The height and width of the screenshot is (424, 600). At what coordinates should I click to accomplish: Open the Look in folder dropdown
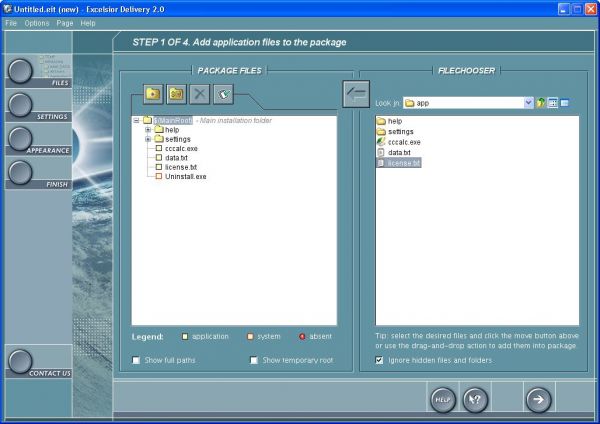tap(528, 102)
